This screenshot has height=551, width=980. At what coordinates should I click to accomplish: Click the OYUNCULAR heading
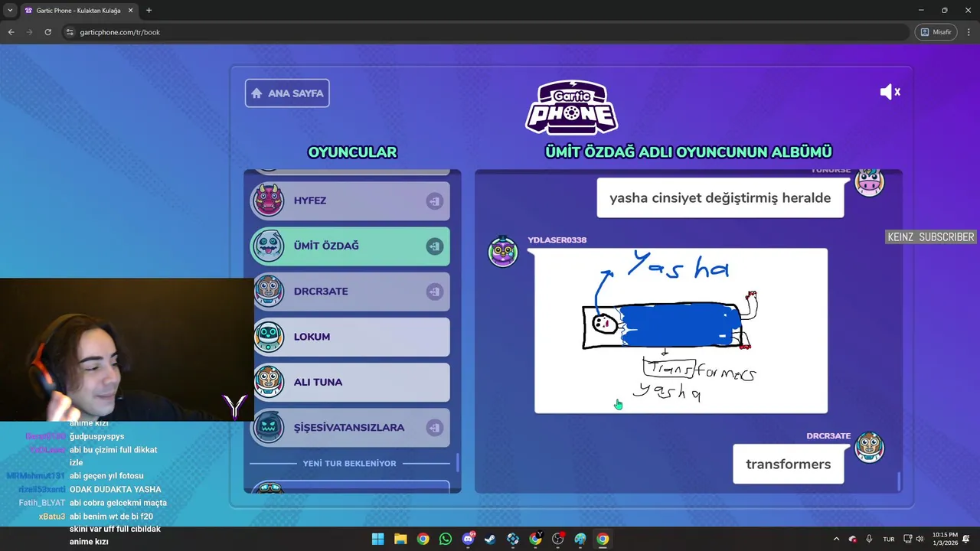pos(352,152)
